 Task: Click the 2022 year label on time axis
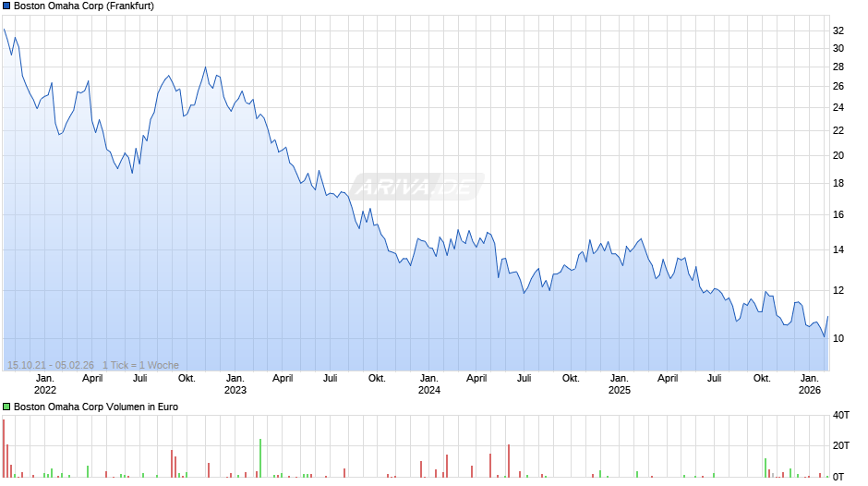45,390
